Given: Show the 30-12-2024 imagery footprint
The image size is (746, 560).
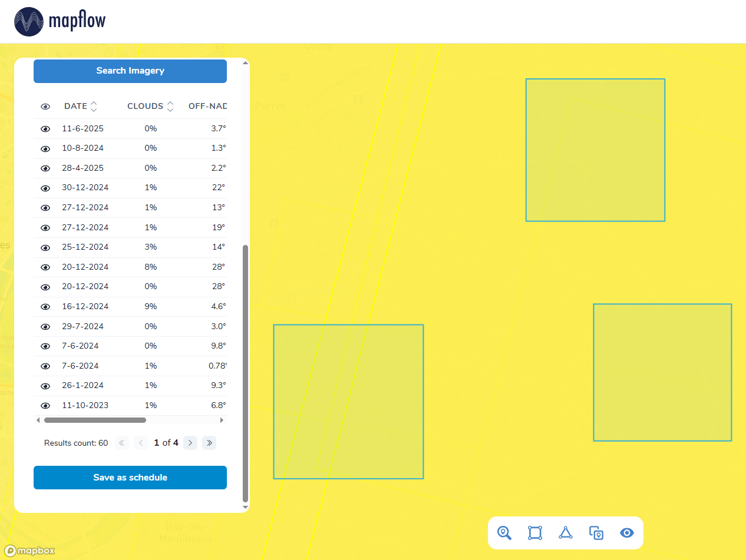Looking at the screenshot, I should tap(45, 188).
